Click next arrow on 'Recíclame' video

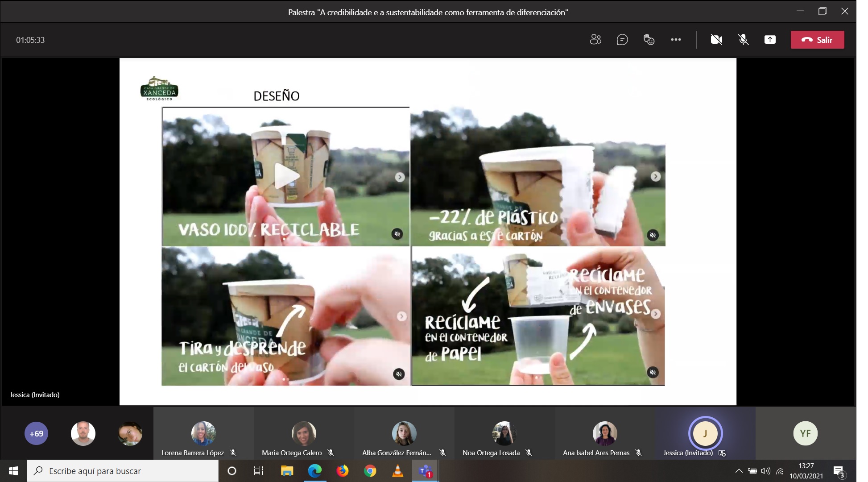click(656, 314)
